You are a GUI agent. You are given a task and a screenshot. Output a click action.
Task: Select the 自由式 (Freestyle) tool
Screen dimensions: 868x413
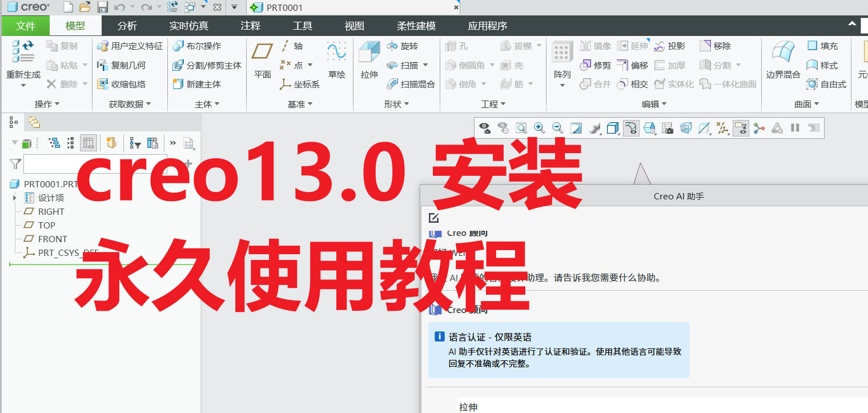coord(826,84)
